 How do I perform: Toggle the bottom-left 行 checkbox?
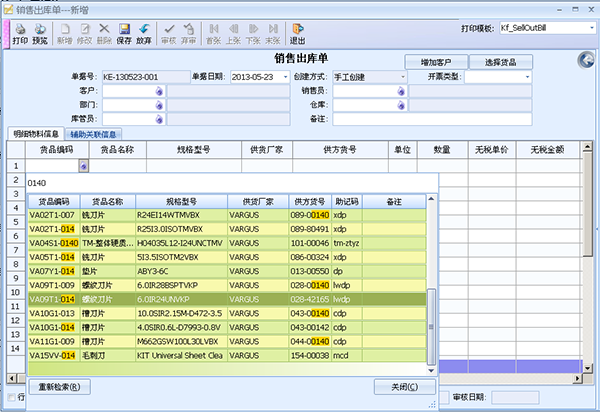[x=11, y=397]
